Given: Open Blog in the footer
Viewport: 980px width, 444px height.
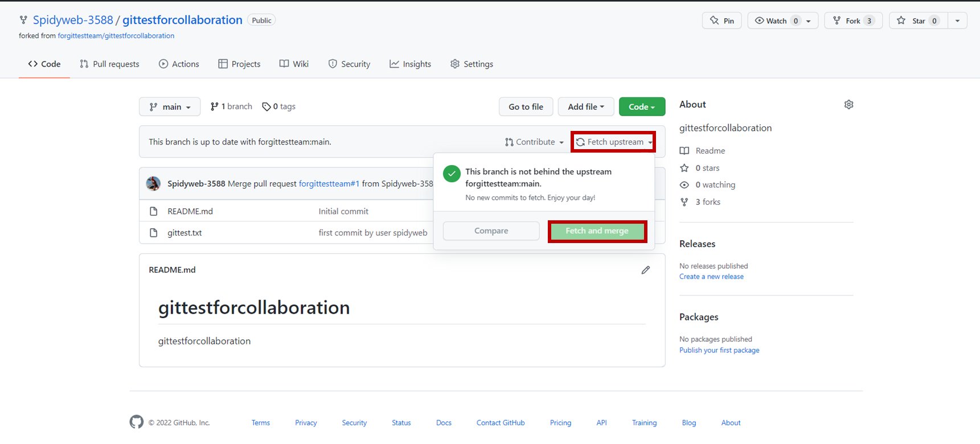Looking at the screenshot, I should click(x=689, y=423).
